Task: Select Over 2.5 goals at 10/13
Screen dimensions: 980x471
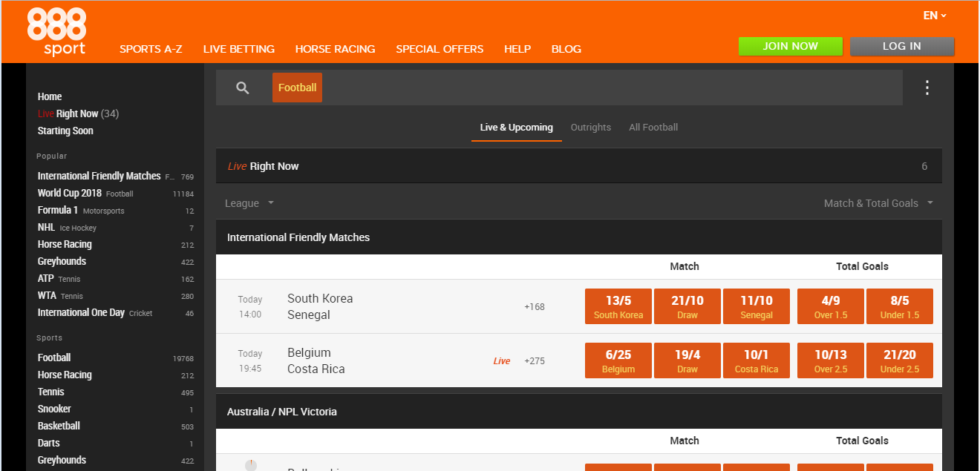Action: [x=831, y=360]
